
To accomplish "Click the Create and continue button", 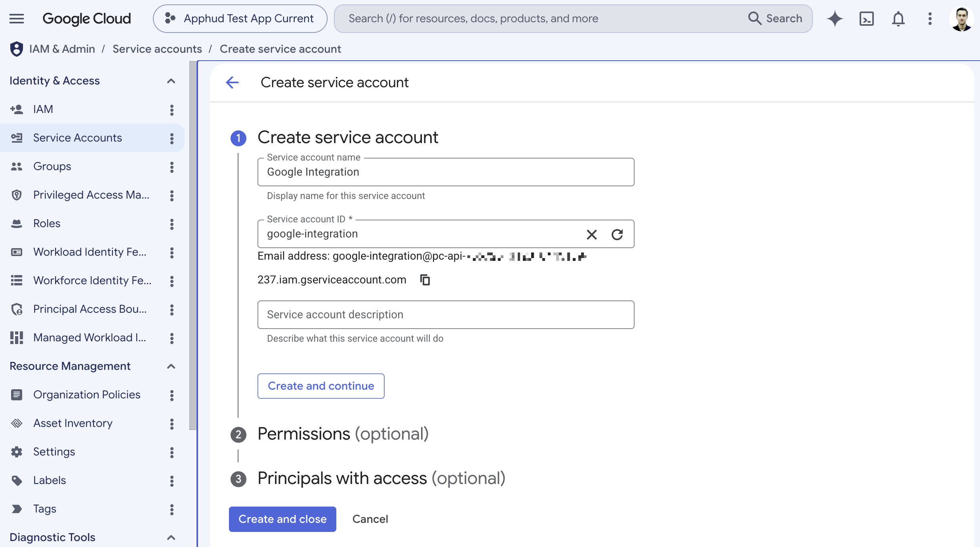I will click(x=321, y=386).
